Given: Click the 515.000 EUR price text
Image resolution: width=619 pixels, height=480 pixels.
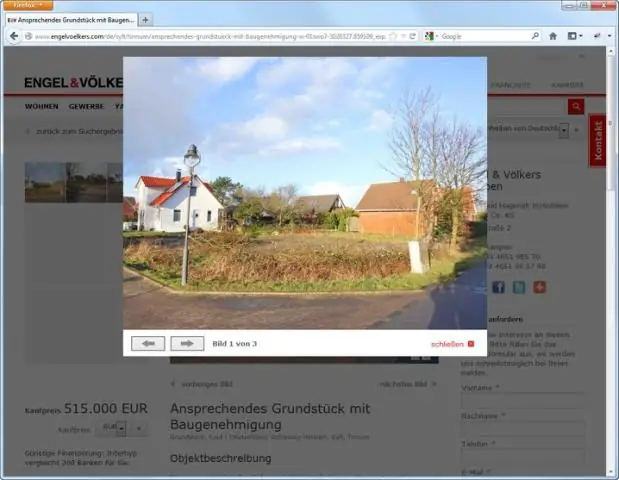Looking at the screenshot, I should 105,408.
